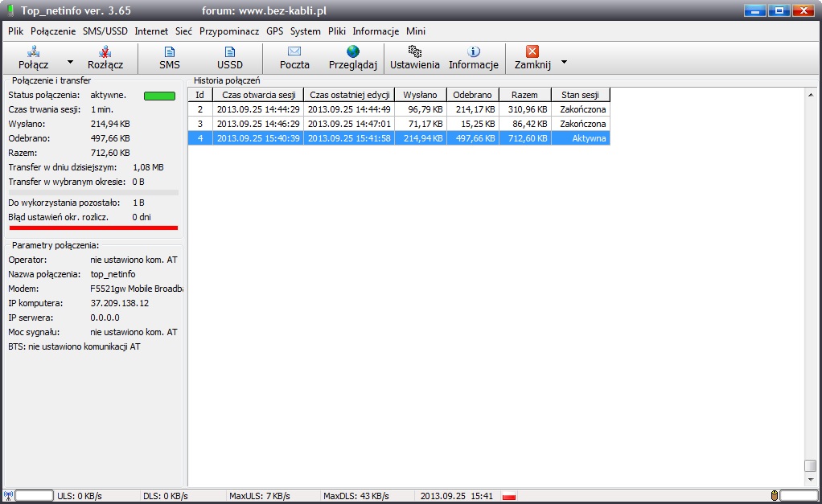
Task: Open Poczta mail envelope icon
Action: click(294, 51)
